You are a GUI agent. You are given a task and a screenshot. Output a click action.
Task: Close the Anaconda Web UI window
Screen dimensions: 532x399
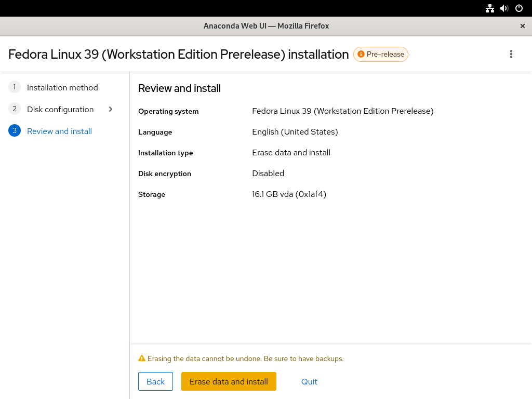523,26
